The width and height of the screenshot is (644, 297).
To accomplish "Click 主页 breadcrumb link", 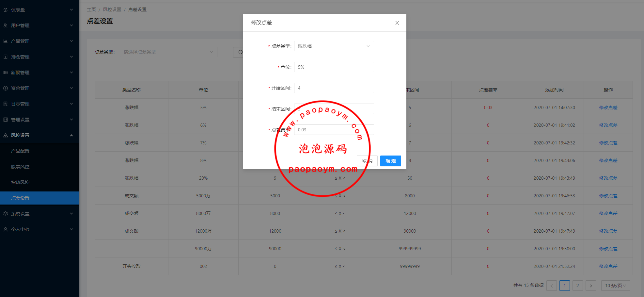I will [91, 9].
